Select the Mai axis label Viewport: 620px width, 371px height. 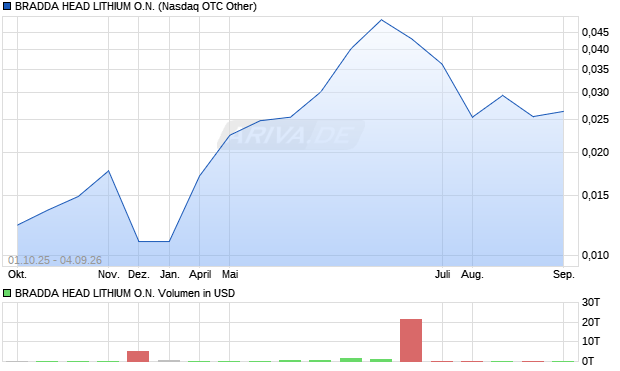230,274
